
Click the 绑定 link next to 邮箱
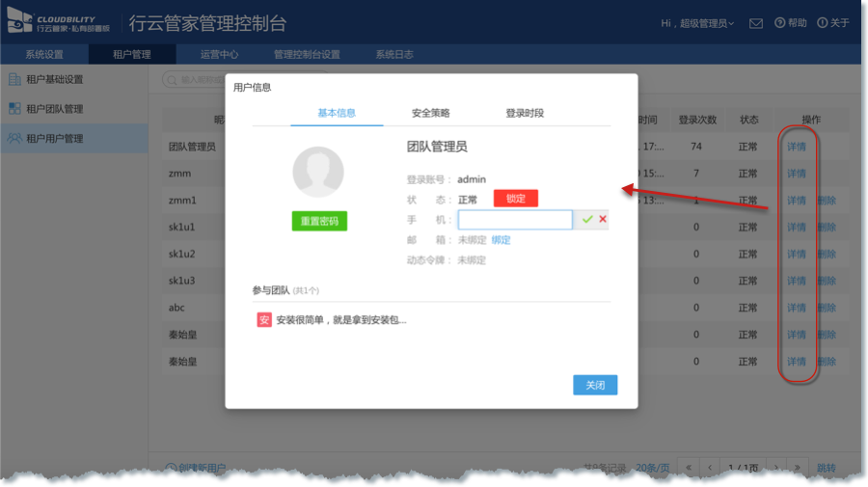click(x=501, y=240)
